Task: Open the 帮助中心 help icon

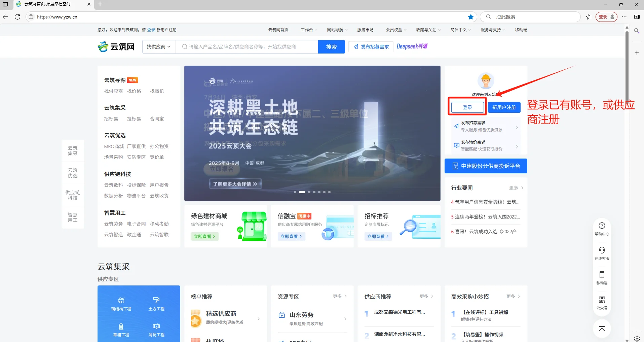Action: point(602,226)
